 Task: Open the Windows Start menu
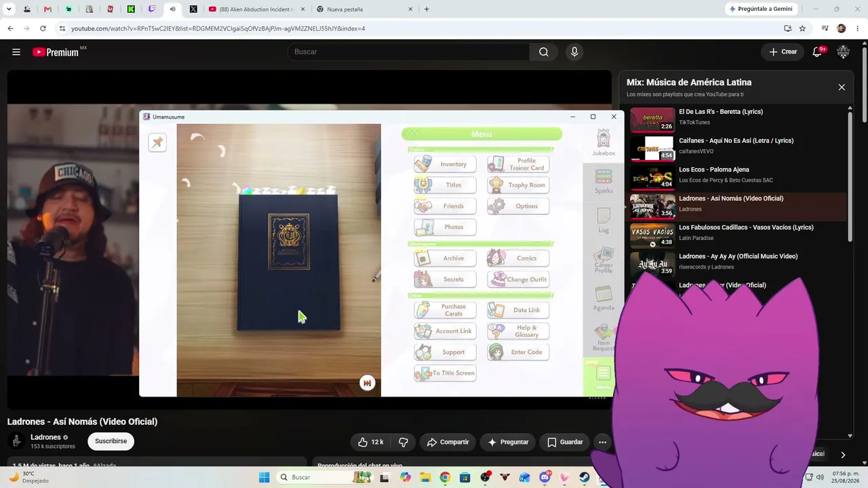click(264, 477)
